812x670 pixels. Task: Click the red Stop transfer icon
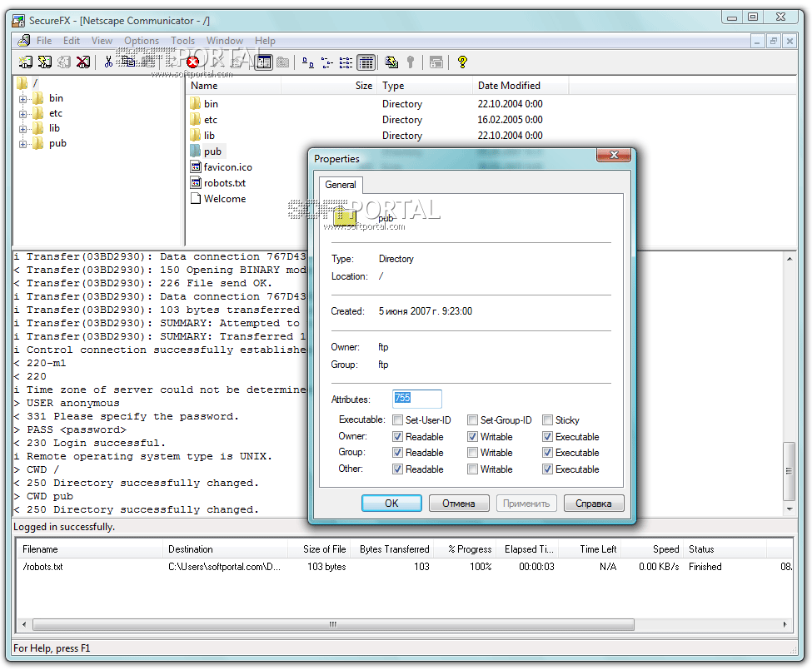pos(192,62)
